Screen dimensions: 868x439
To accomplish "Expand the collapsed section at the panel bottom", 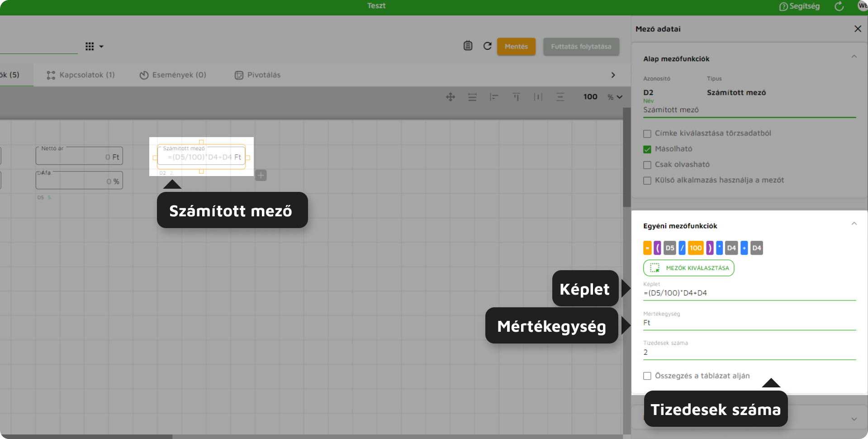I will pyautogui.click(x=854, y=419).
